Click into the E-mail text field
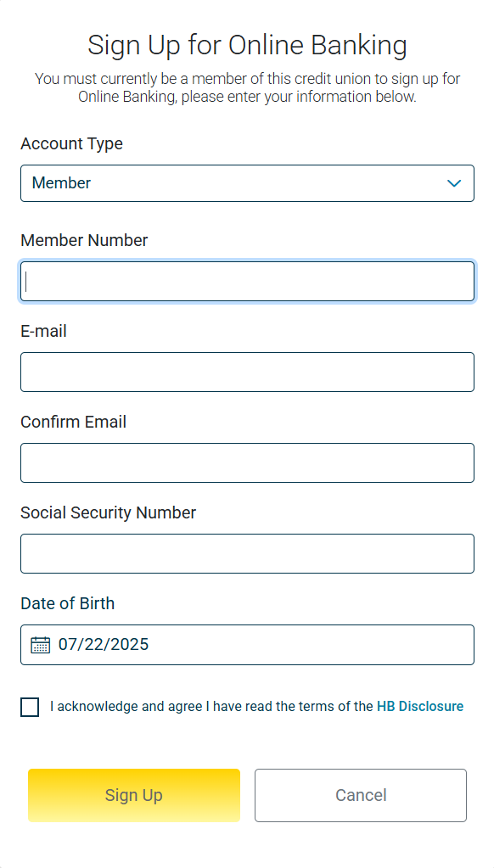The height and width of the screenshot is (868, 494). [x=247, y=372]
